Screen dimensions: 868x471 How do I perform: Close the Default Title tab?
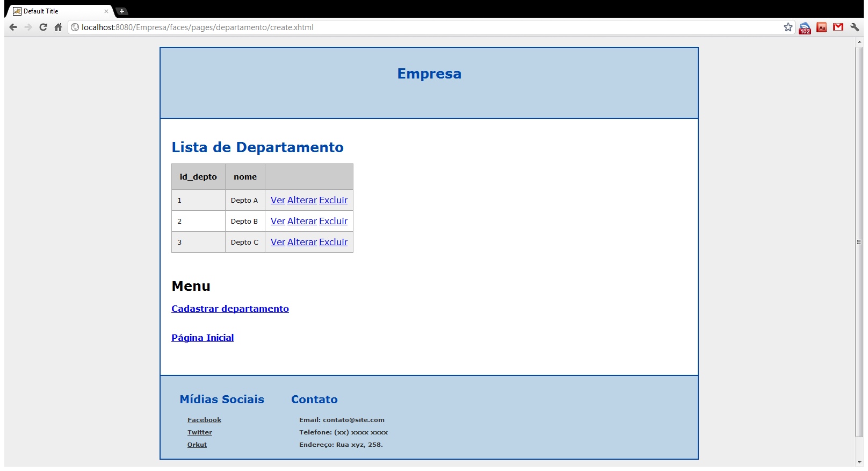106,11
